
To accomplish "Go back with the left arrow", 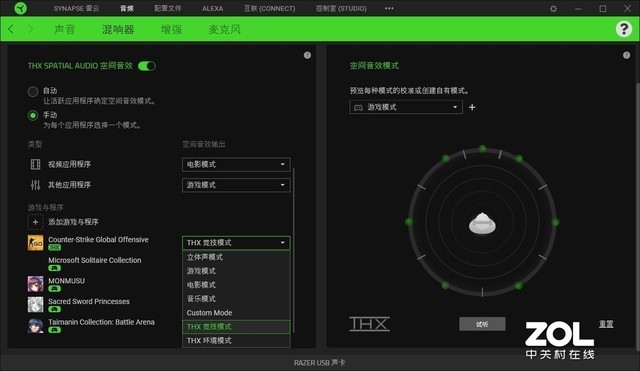I will coord(11,29).
